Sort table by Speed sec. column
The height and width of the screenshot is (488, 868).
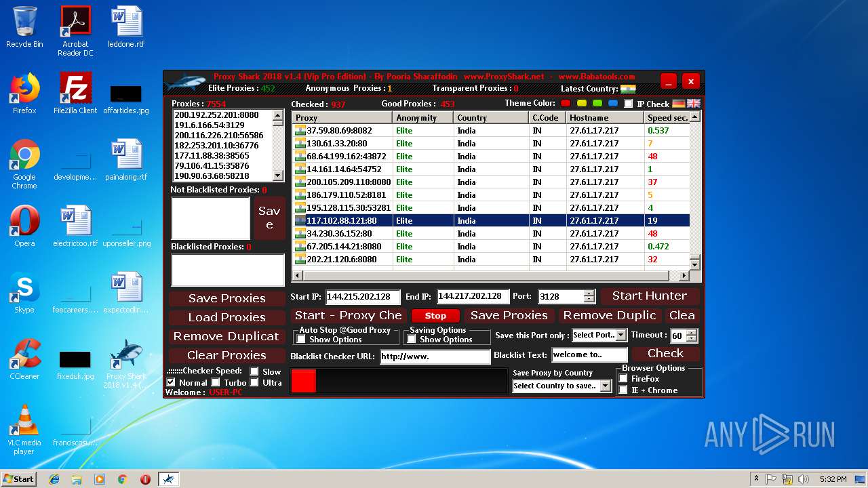click(x=667, y=117)
